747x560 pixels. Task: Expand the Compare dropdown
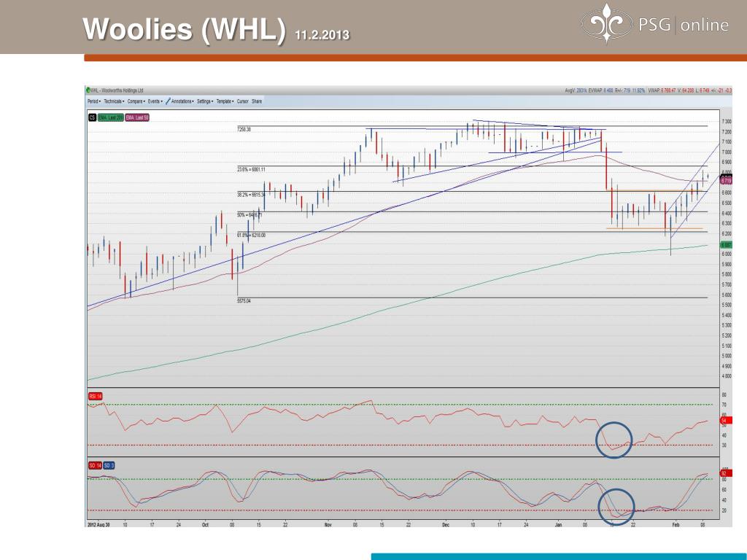[x=136, y=101]
